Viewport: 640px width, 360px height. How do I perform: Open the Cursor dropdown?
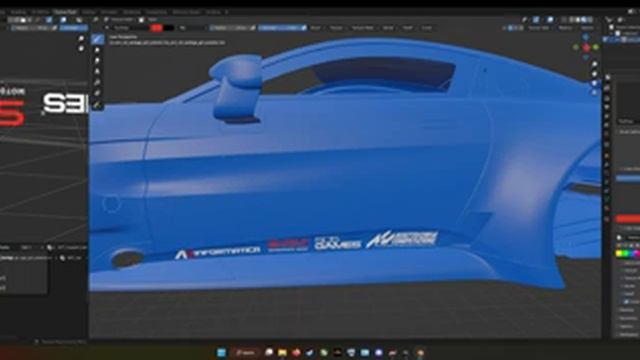(427, 28)
